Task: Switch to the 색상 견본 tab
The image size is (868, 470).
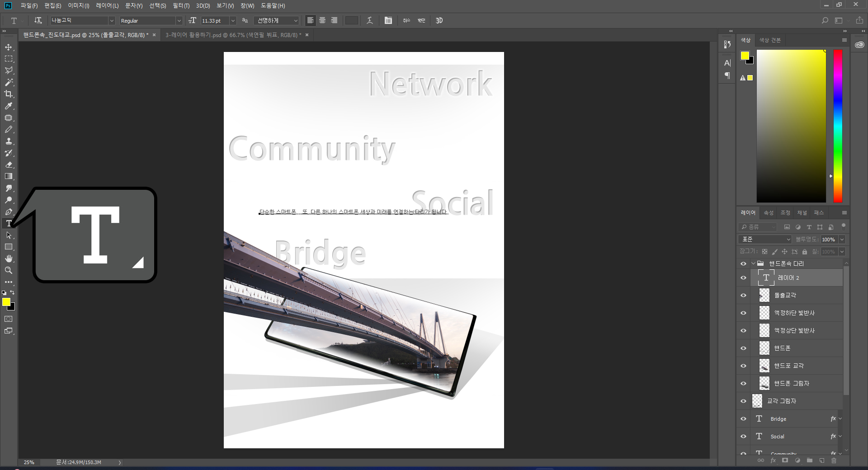Action: 770,40
